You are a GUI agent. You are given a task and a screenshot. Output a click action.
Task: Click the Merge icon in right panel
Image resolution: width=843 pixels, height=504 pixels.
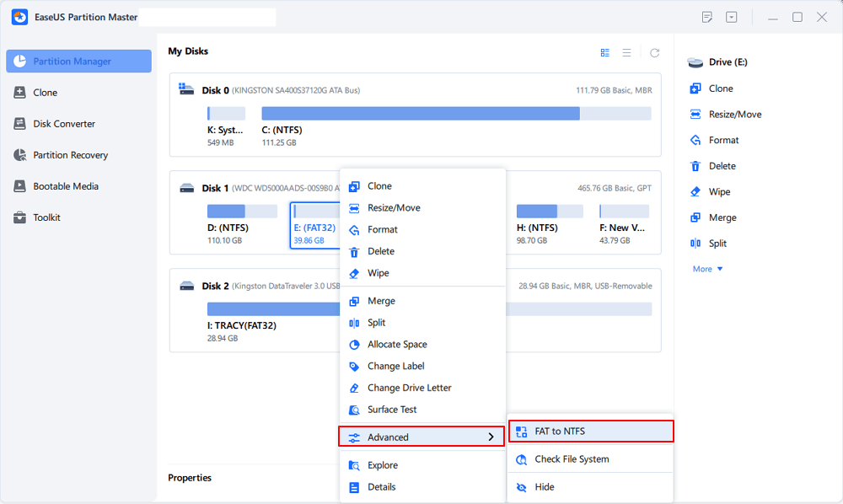tap(695, 217)
